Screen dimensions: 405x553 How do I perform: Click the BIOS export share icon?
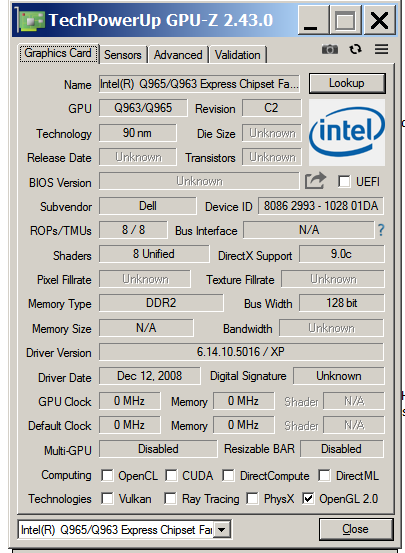pos(315,181)
